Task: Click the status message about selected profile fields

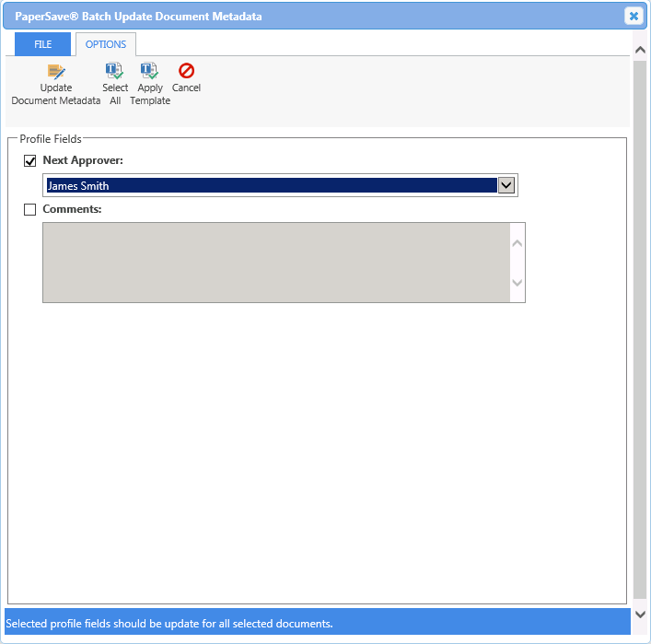Action: coord(169,623)
